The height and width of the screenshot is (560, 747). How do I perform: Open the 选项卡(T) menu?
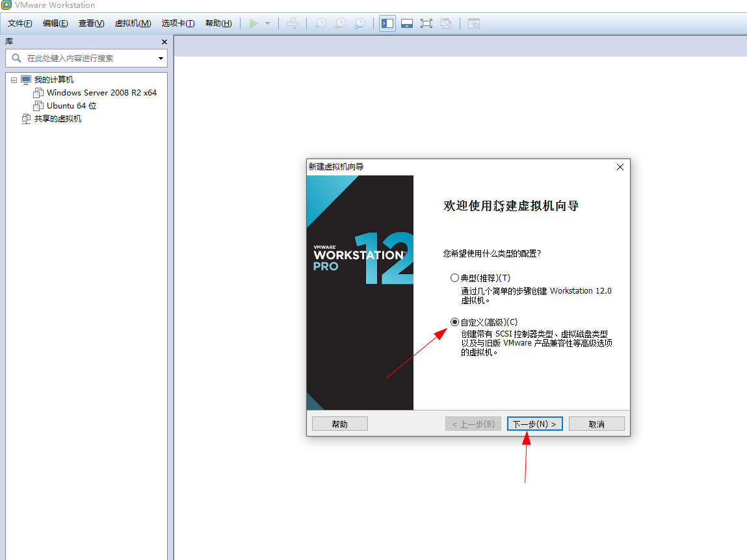pyautogui.click(x=177, y=23)
